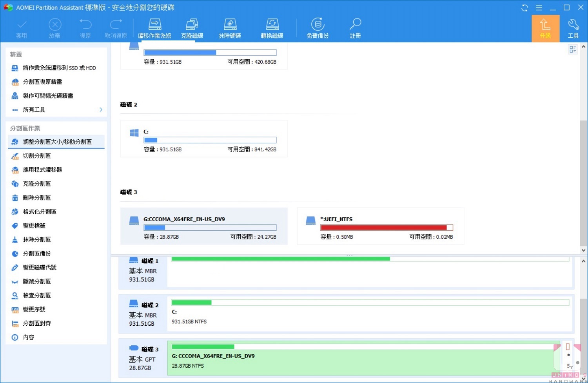Click the Partition Alignment (分割區對齊) icon
The height and width of the screenshot is (383, 588).
tap(15, 324)
